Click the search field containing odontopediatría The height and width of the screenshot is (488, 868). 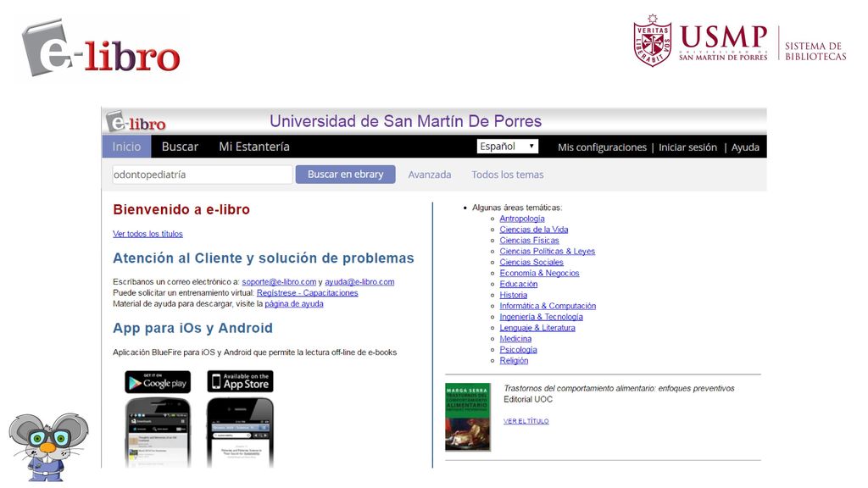coord(202,175)
